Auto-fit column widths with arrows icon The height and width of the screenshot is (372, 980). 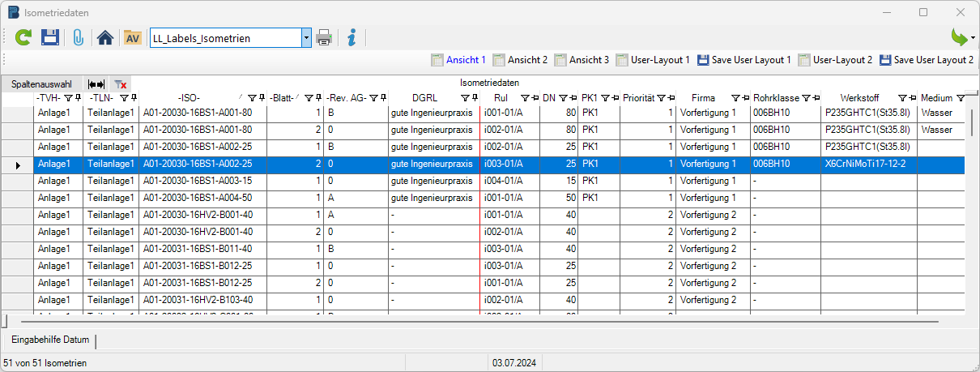96,84
